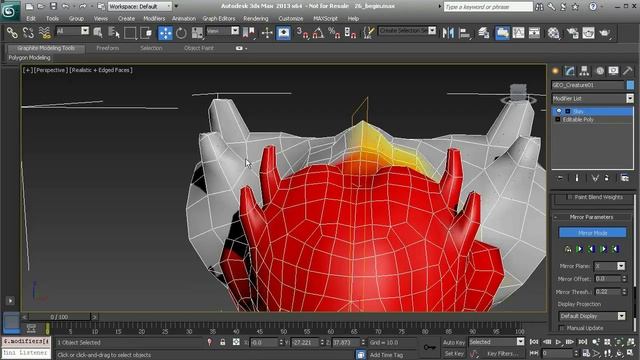640x360 pixels.
Task: Open the reference coordinate system dropdown
Action: (222, 31)
